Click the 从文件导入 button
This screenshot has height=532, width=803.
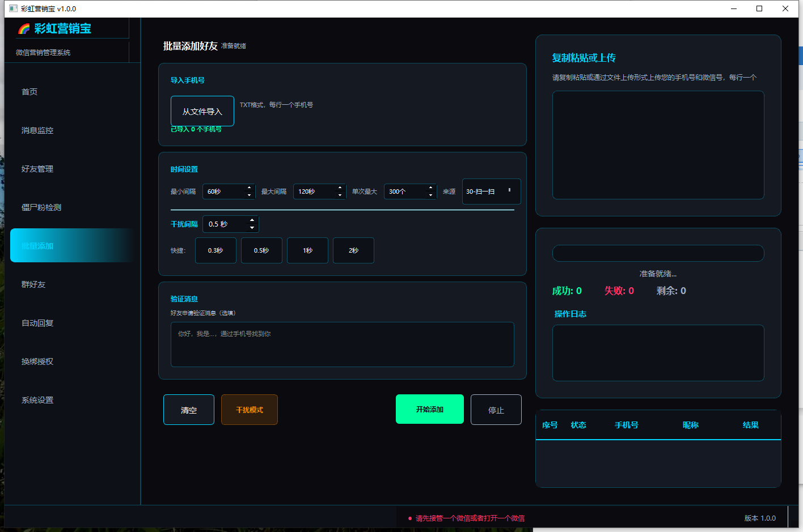tap(202, 111)
